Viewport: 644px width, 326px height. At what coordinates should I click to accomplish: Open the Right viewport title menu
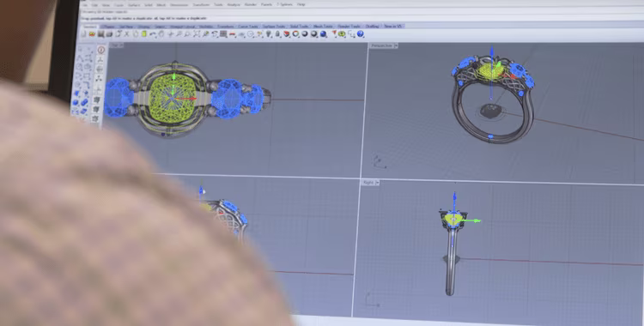click(370, 182)
